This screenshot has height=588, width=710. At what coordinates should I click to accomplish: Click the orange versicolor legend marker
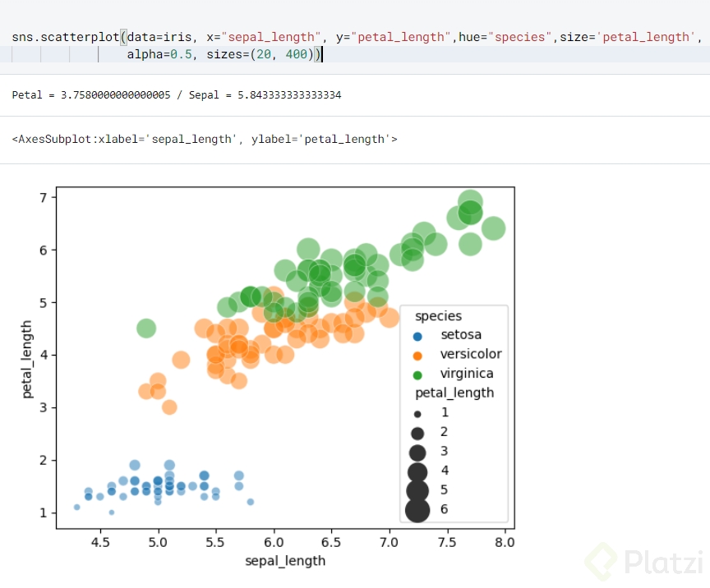(417, 356)
